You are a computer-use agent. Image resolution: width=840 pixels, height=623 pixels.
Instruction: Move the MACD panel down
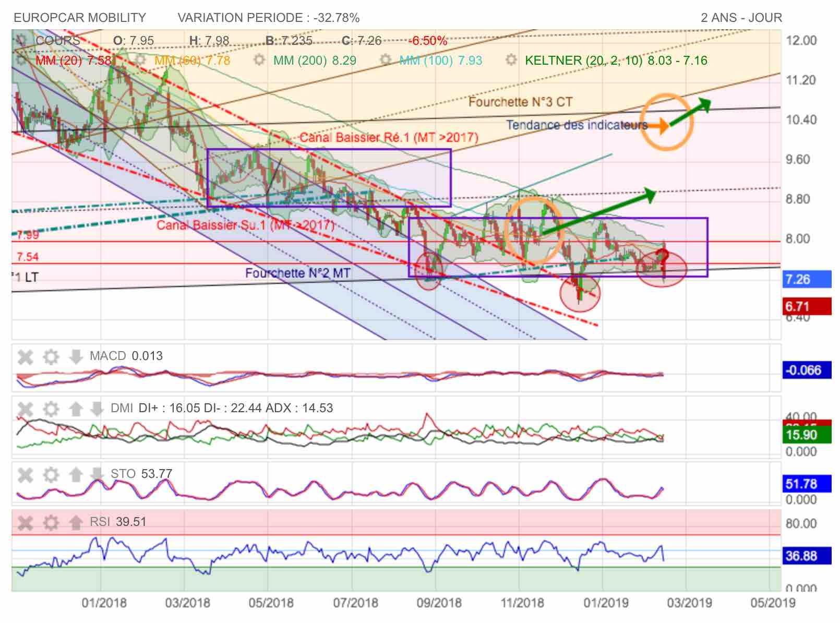(x=76, y=357)
